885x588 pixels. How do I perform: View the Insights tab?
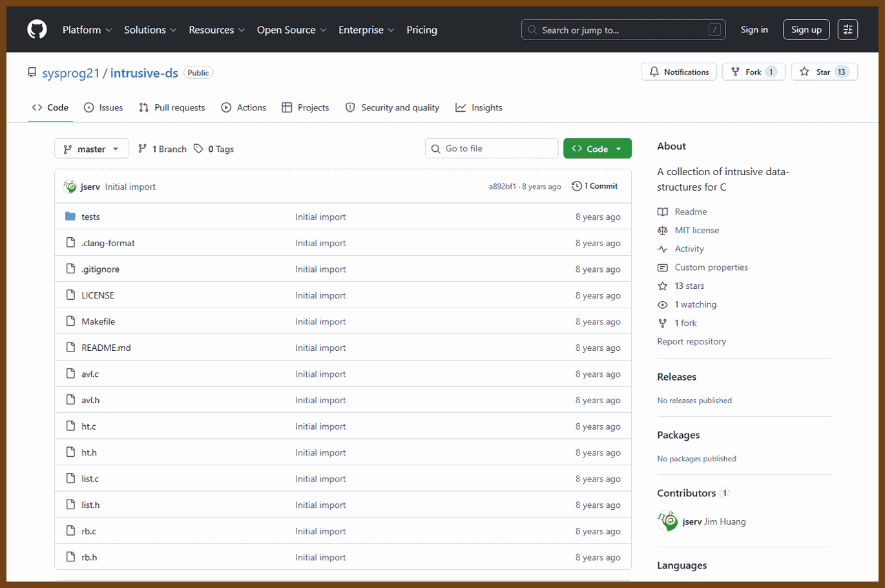[x=479, y=108]
